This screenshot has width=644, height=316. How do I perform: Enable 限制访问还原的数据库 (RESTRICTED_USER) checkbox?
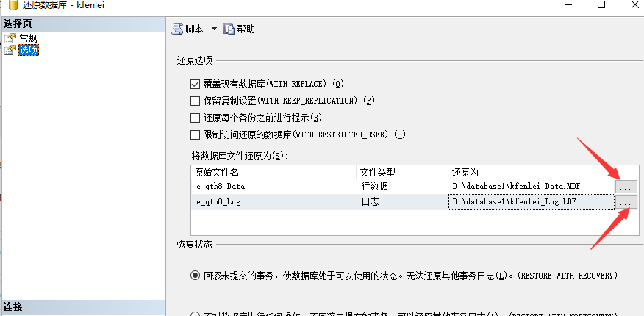pyautogui.click(x=196, y=134)
